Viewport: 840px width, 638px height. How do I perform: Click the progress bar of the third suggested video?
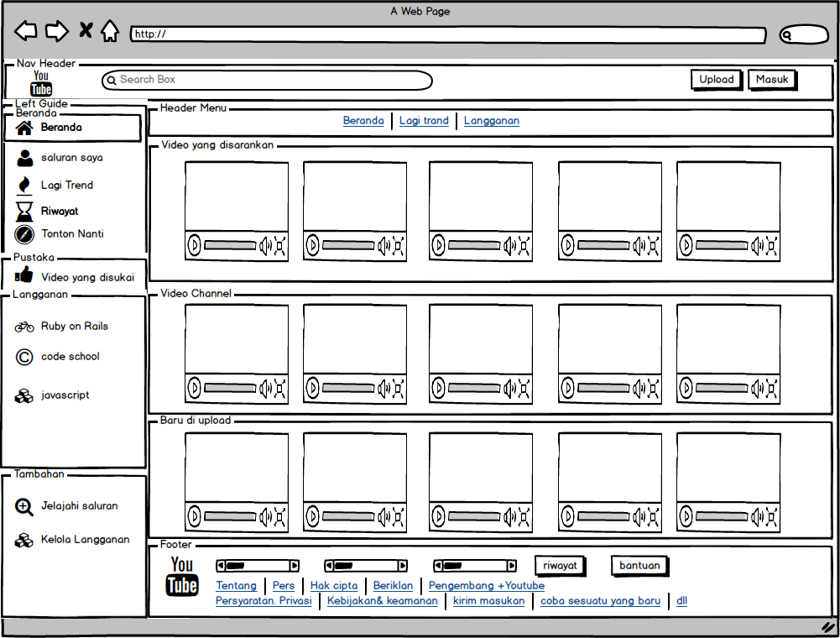(474, 246)
